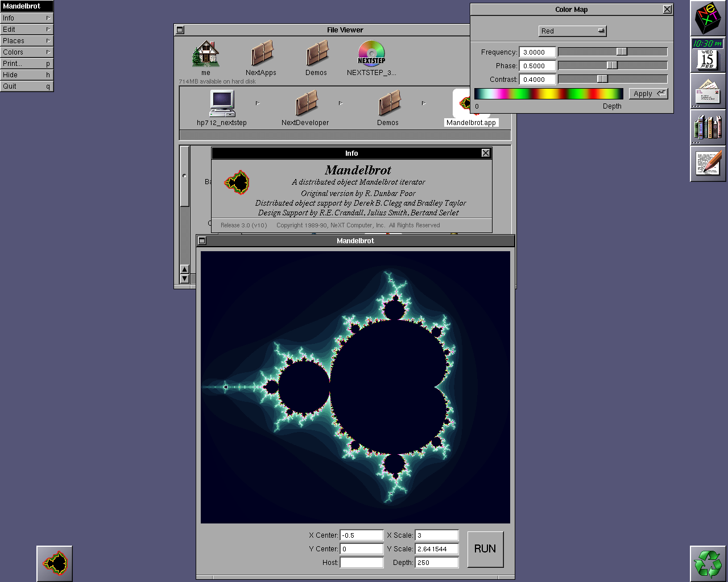Click the File Viewer scroll down arrow
This screenshot has height=582, width=728.
point(184,278)
